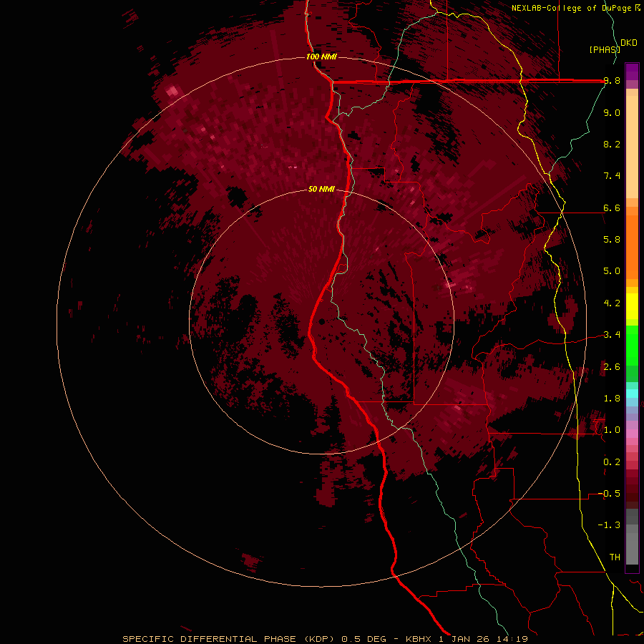Click the yellow segment of the color bar

[x=632, y=306]
